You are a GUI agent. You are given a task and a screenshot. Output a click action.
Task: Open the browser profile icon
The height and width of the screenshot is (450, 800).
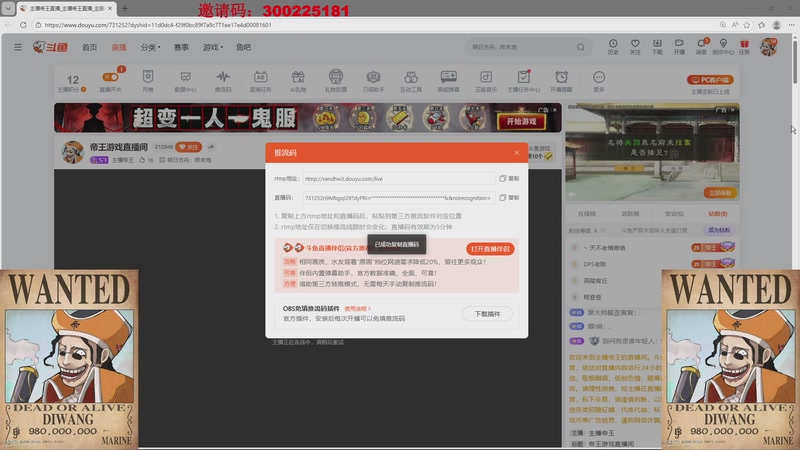(777, 24)
